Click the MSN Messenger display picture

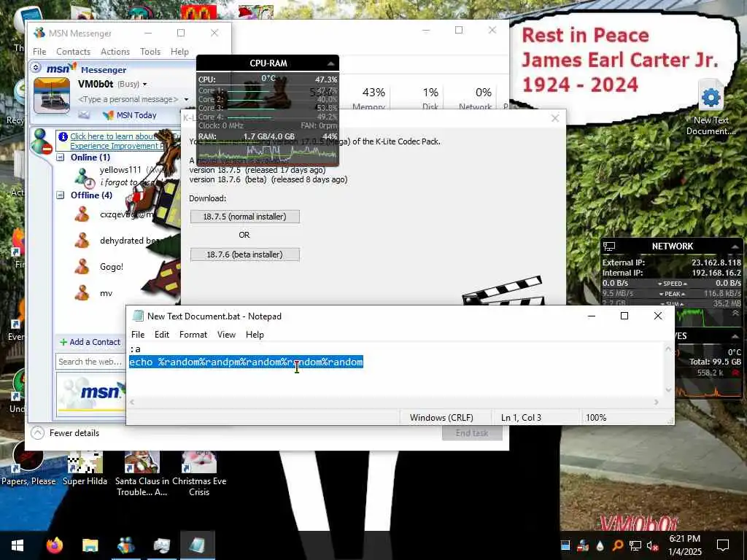pyautogui.click(x=52, y=96)
